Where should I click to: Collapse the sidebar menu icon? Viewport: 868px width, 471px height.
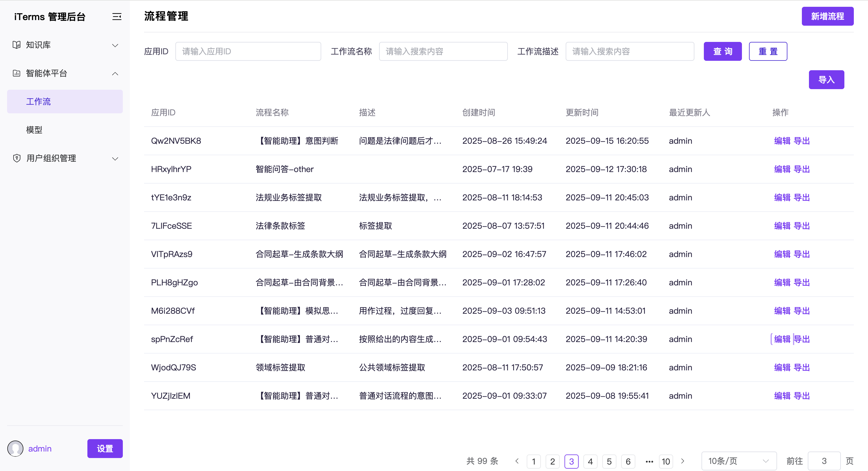point(117,17)
